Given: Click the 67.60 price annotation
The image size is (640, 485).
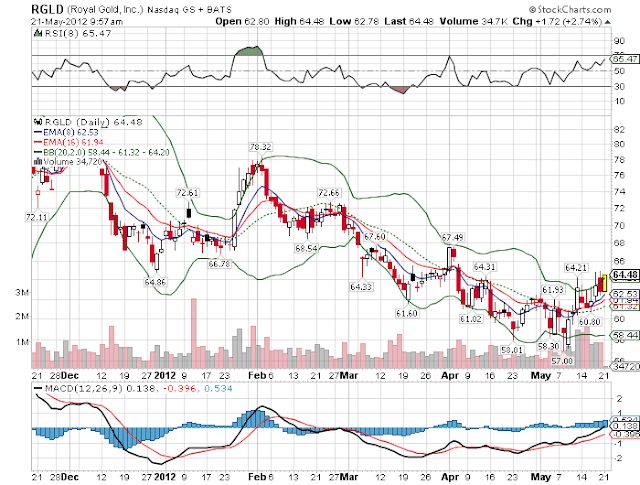Looking at the screenshot, I should [374, 237].
